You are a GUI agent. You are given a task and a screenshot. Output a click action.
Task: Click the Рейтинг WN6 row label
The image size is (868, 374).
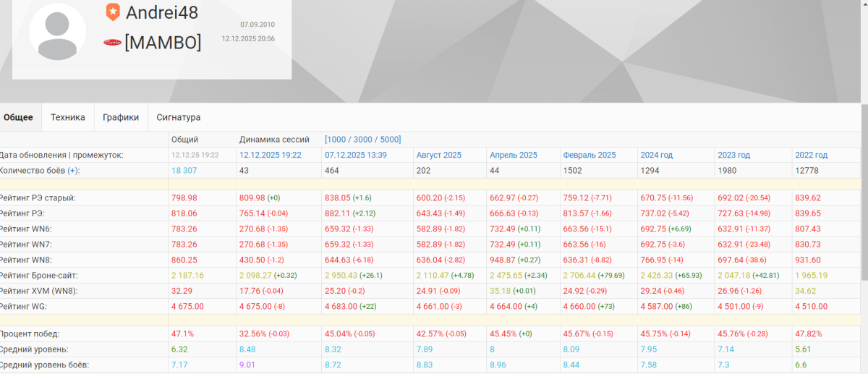pos(26,229)
